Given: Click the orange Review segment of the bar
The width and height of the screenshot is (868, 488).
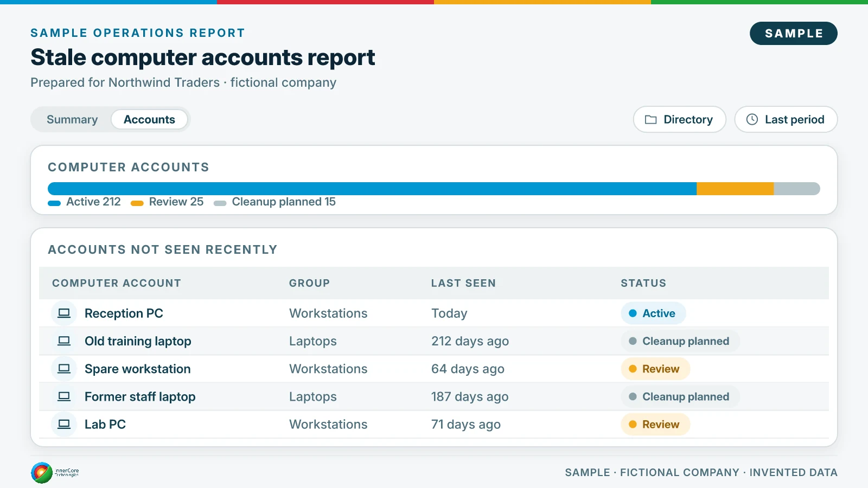Looking at the screenshot, I should click(735, 189).
